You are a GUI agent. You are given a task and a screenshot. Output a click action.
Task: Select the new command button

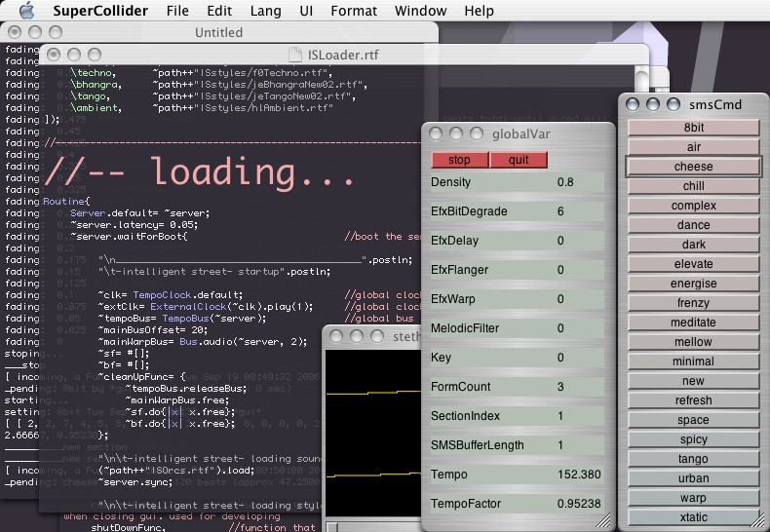[x=693, y=381]
